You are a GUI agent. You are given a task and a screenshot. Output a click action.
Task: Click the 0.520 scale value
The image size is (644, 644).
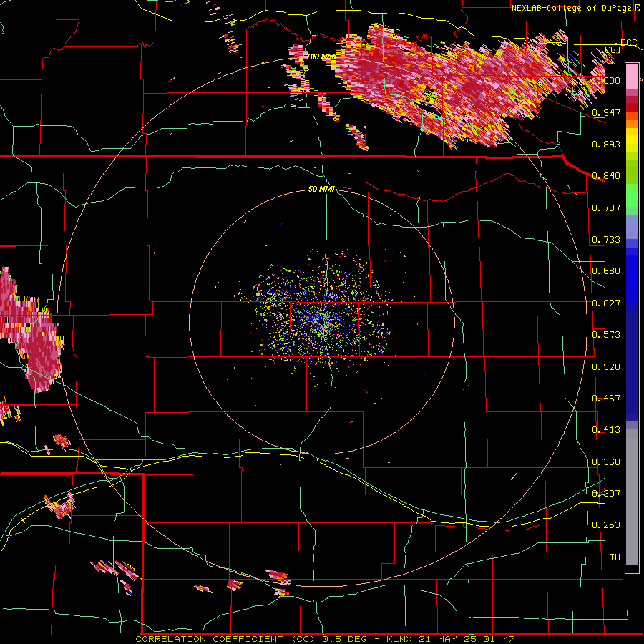[x=606, y=366]
